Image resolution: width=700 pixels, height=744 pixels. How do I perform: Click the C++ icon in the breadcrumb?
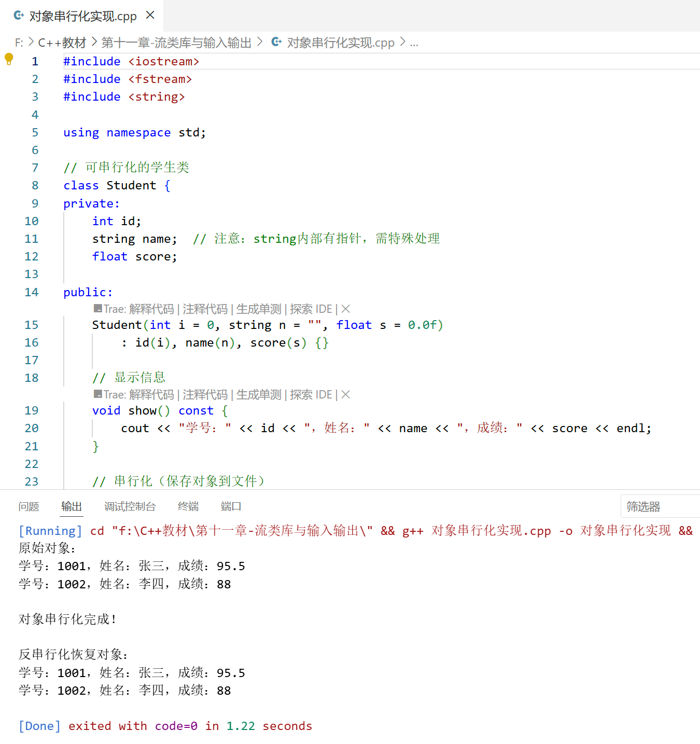pos(277,42)
